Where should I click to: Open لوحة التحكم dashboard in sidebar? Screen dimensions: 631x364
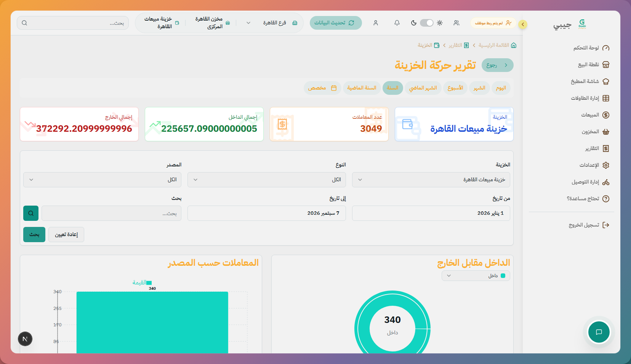coord(591,48)
